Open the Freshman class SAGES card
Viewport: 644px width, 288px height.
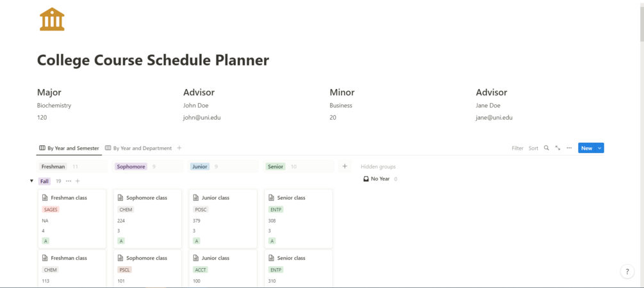pyautogui.click(x=72, y=218)
